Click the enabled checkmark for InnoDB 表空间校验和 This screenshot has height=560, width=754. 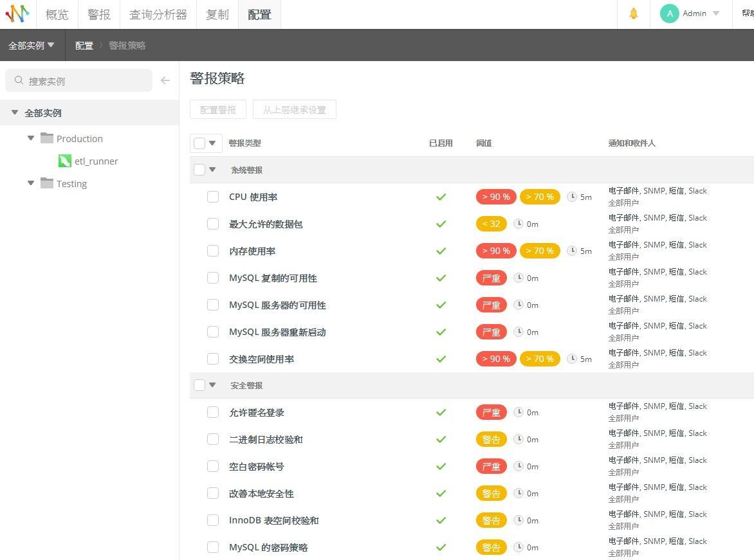click(x=441, y=520)
